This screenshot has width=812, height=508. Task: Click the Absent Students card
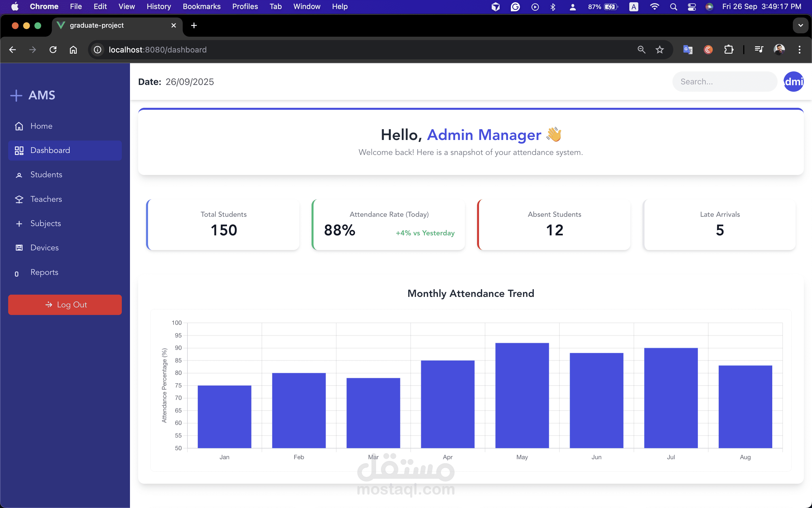554,224
